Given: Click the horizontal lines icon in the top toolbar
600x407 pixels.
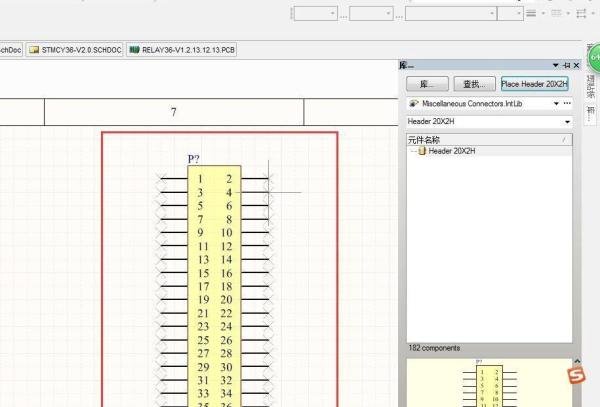Looking at the screenshot, I should (x=531, y=13).
